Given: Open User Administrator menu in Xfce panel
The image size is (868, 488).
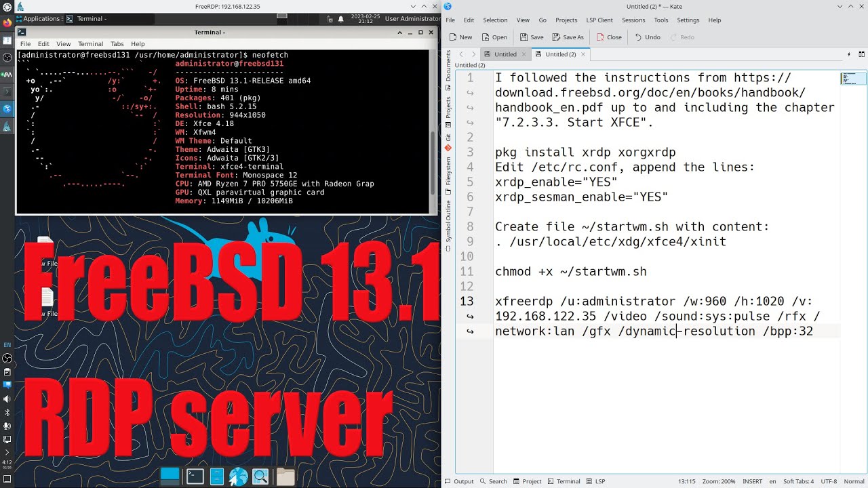Looking at the screenshot, I should [x=412, y=18].
